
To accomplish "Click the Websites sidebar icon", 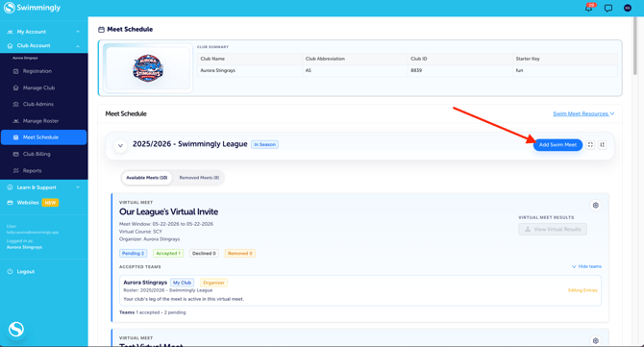I will 10,203.
